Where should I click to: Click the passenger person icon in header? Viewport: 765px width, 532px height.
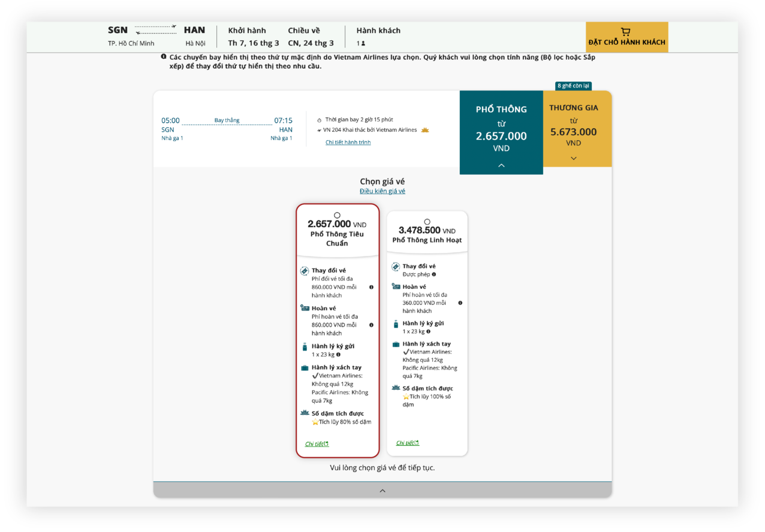(363, 43)
